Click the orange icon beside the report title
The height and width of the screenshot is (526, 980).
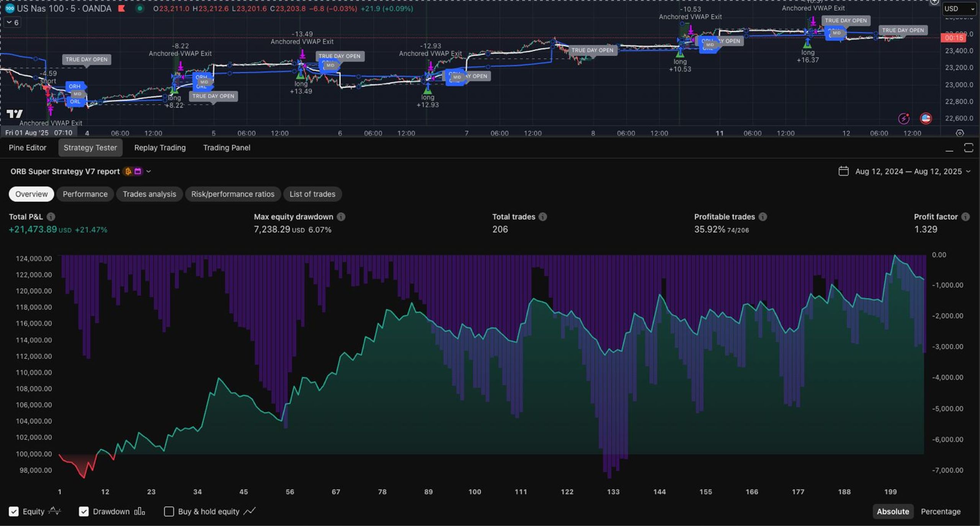[x=128, y=171]
